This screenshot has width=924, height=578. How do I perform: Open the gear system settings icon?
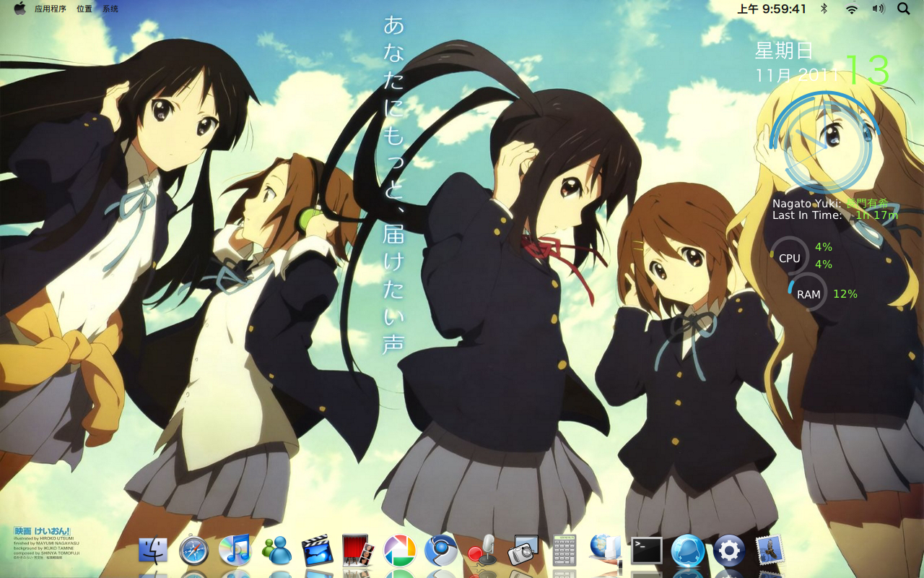729,551
